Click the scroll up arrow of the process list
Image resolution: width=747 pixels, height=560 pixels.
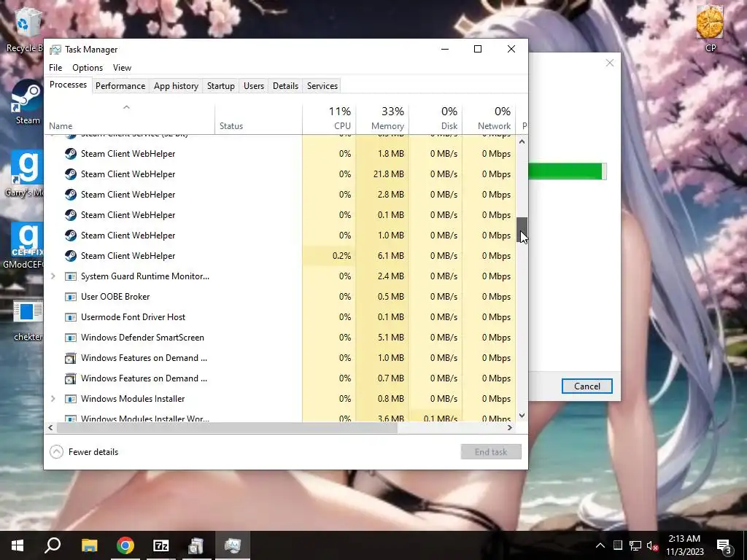point(522,141)
